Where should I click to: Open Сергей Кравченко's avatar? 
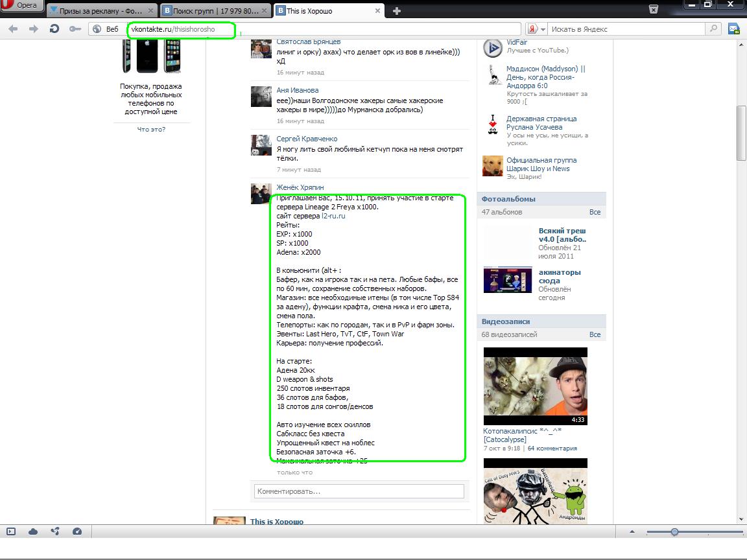click(x=261, y=145)
